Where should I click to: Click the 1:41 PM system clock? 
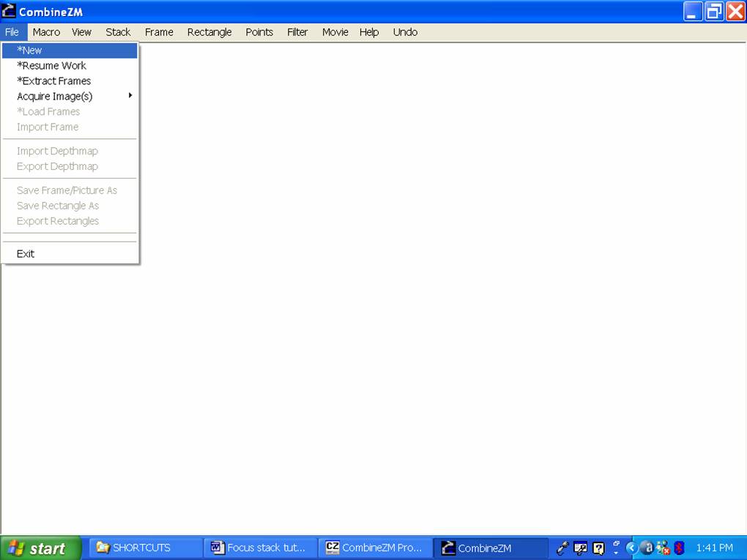714,548
